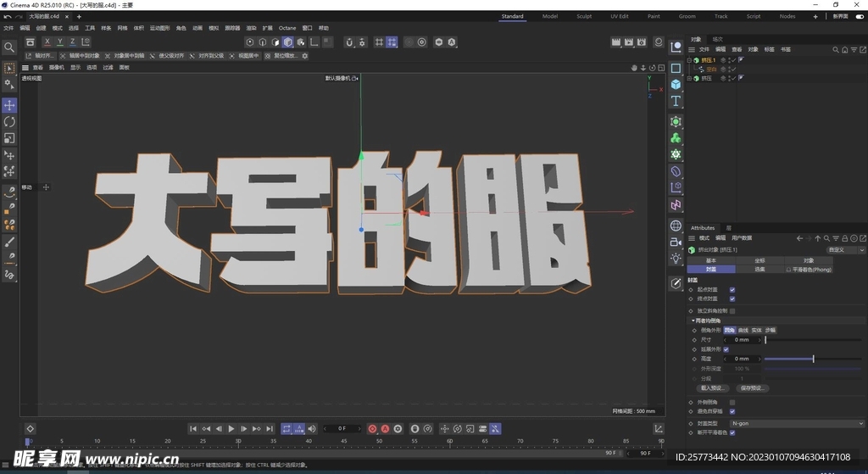Enable 独立斜角控制 checkbox
868x474 pixels.
coord(732,310)
